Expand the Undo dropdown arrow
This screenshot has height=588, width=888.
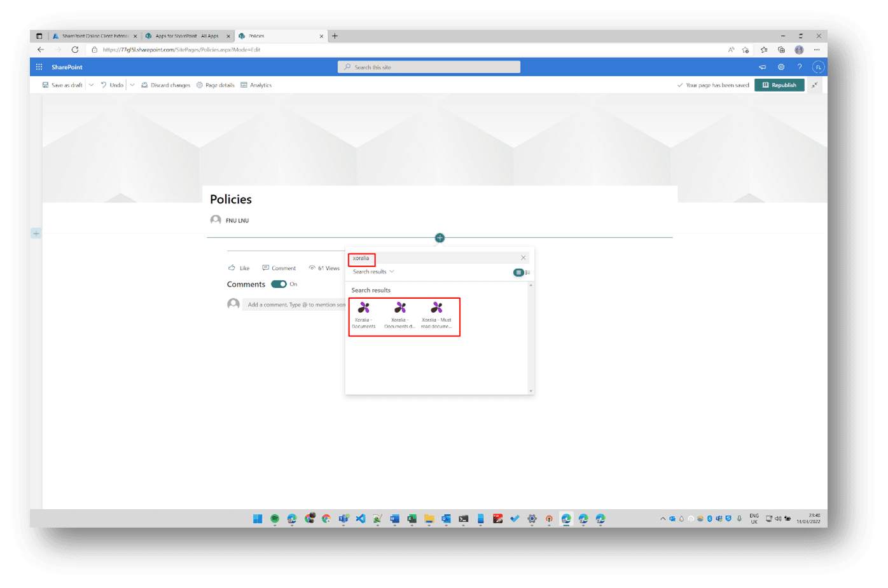click(132, 85)
